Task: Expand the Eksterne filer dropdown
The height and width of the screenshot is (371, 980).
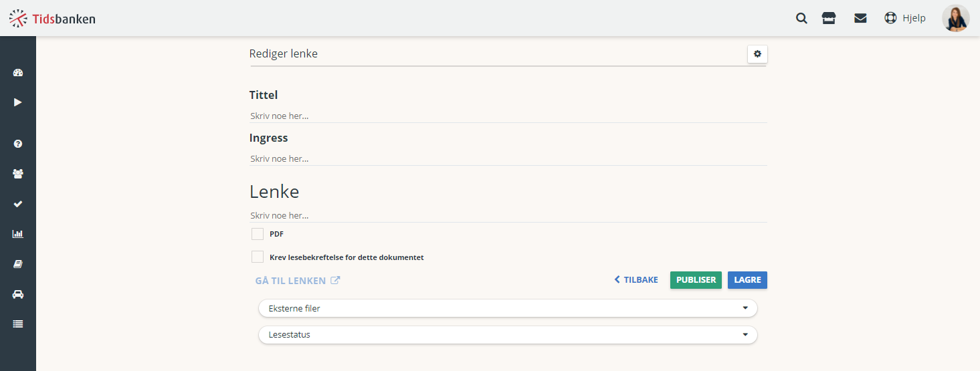Action: pyautogui.click(x=508, y=308)
